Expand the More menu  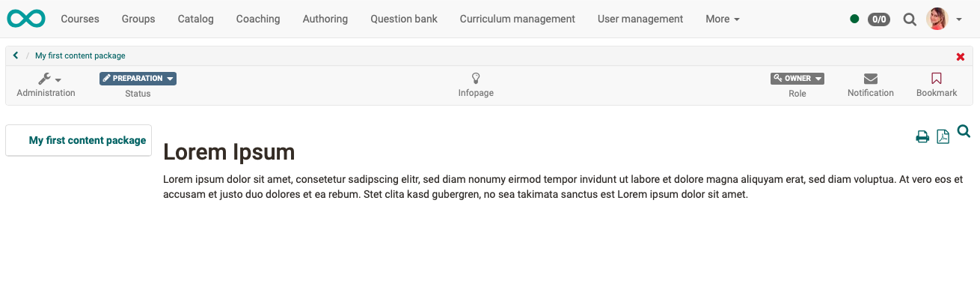click(x=723, y=19)
